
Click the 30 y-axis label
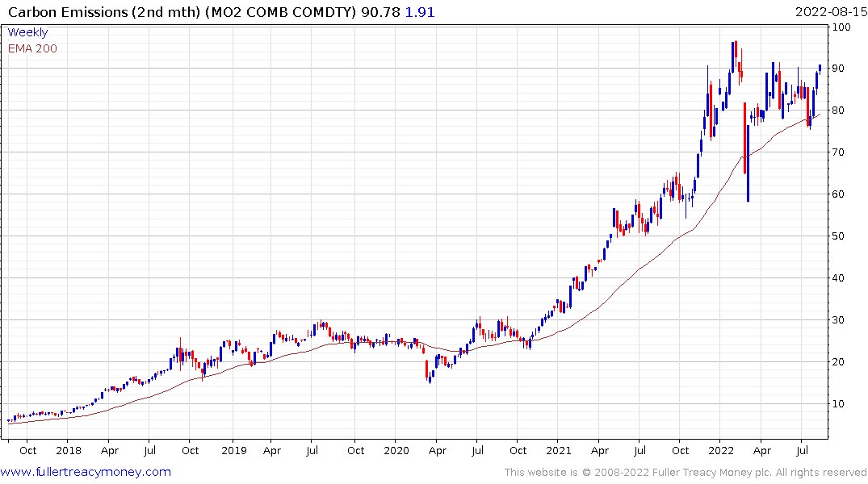pos(838,320)
